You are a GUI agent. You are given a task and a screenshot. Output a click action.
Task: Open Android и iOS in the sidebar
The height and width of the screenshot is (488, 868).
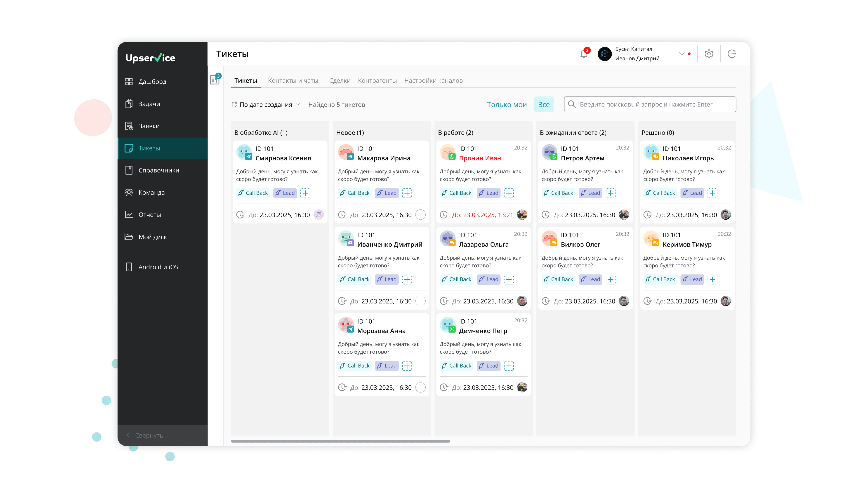(163, 267)
